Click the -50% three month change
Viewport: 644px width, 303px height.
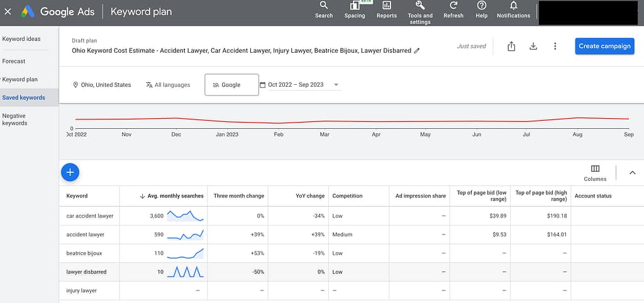[258, 272]
